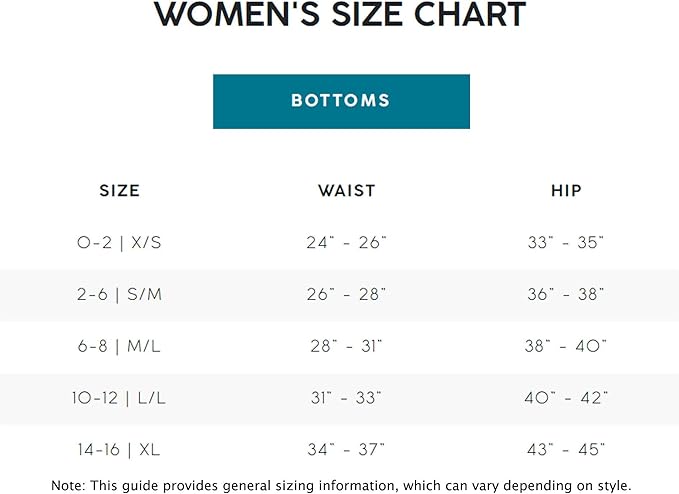Click the 24" - 26" waist value

click(346, 242)
